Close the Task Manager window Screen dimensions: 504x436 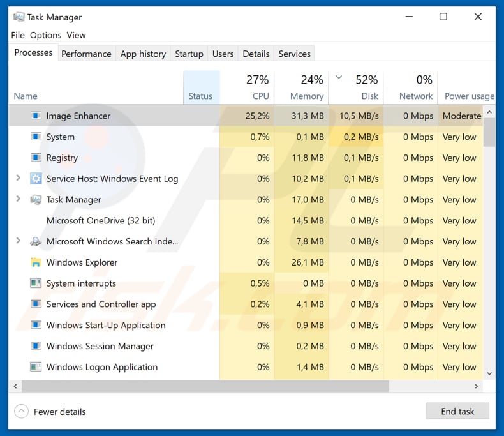(478, 17)
